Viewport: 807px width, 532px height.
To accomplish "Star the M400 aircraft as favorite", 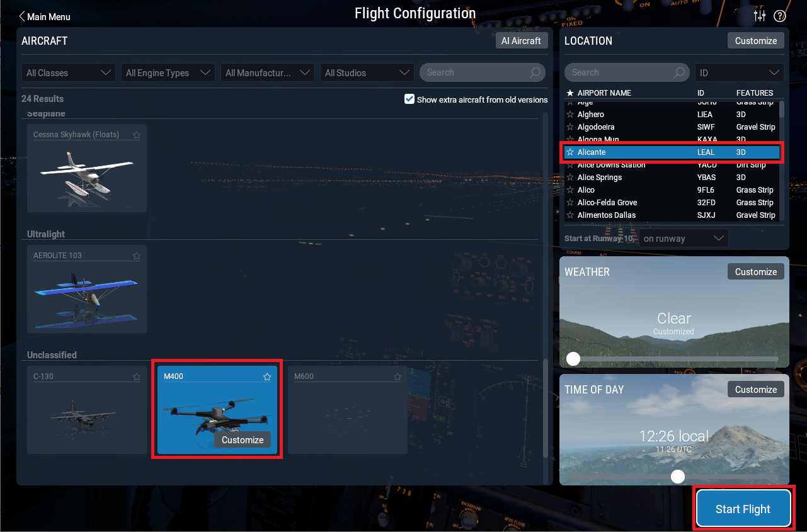I will (x=267, y=376).
